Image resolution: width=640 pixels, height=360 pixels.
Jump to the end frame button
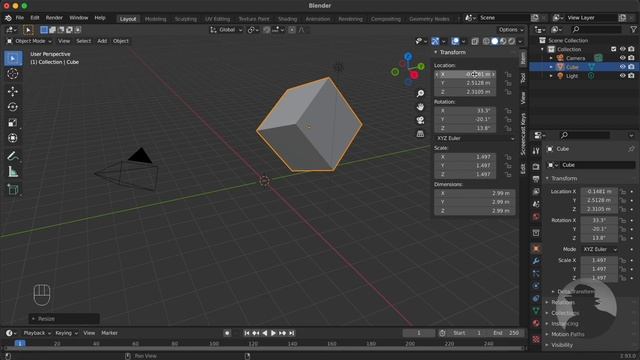[291, 333]
